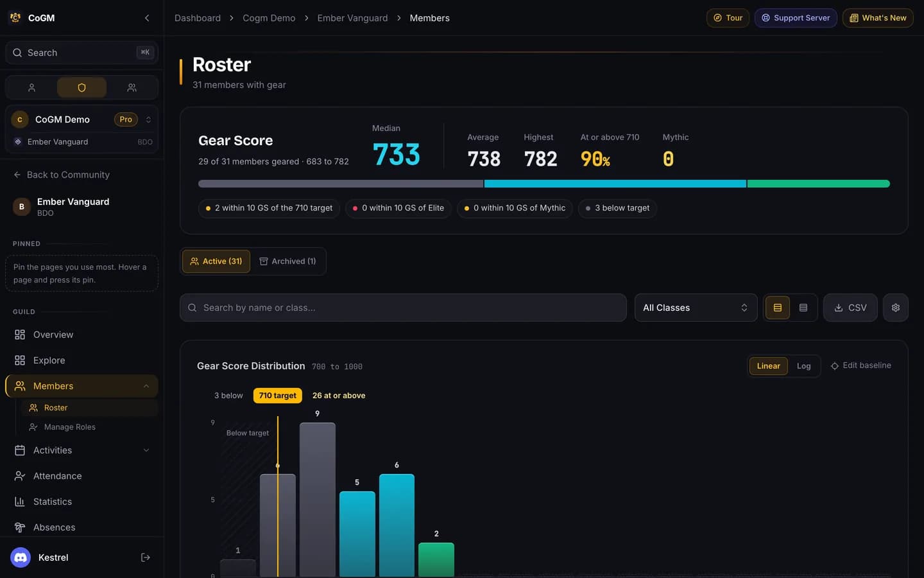Open What's New
924x578 pixels.
coord(878,18)
